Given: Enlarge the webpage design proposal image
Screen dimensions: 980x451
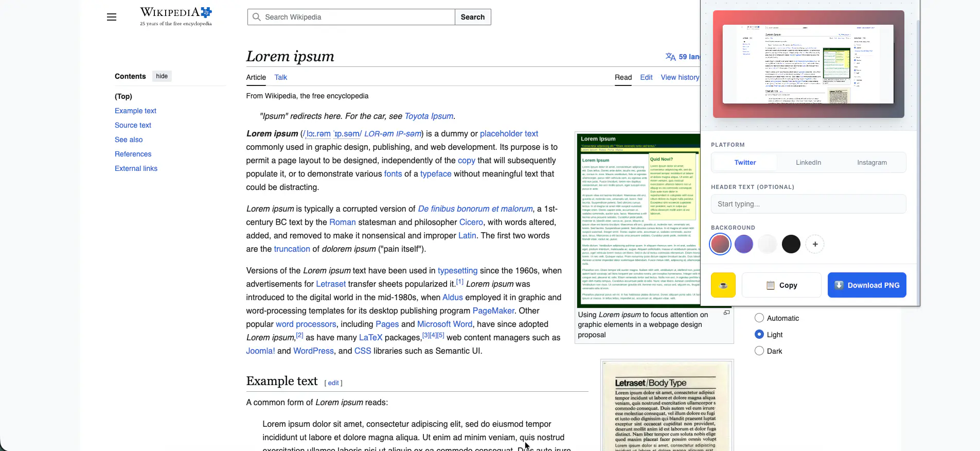Looking at the screenshot, I should [726, 313].
